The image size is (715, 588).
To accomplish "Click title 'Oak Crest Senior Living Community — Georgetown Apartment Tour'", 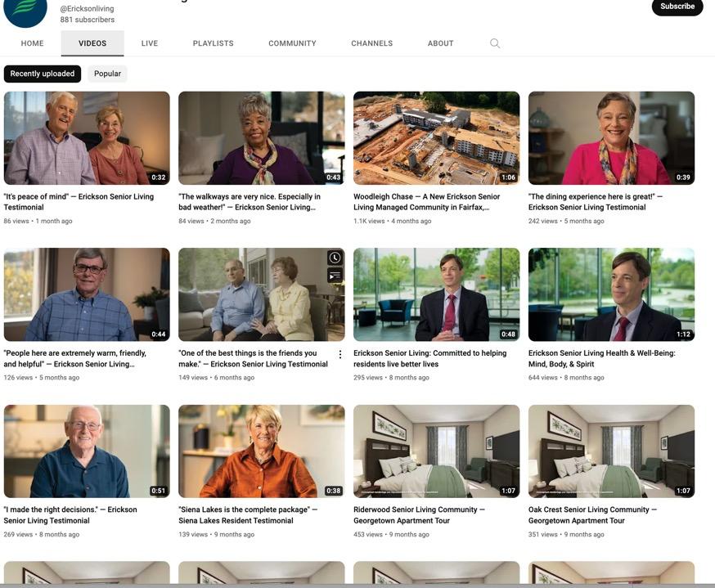I will (x=592, y=515).
